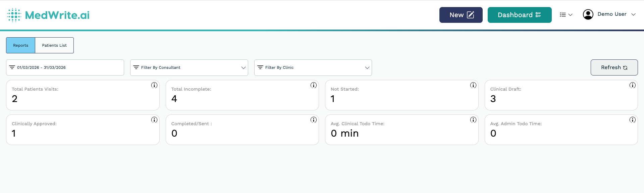This screenshot has width=644, height=193.
Task: Show Avg. Clinical Todo Time info
Action: coord(473,120)
